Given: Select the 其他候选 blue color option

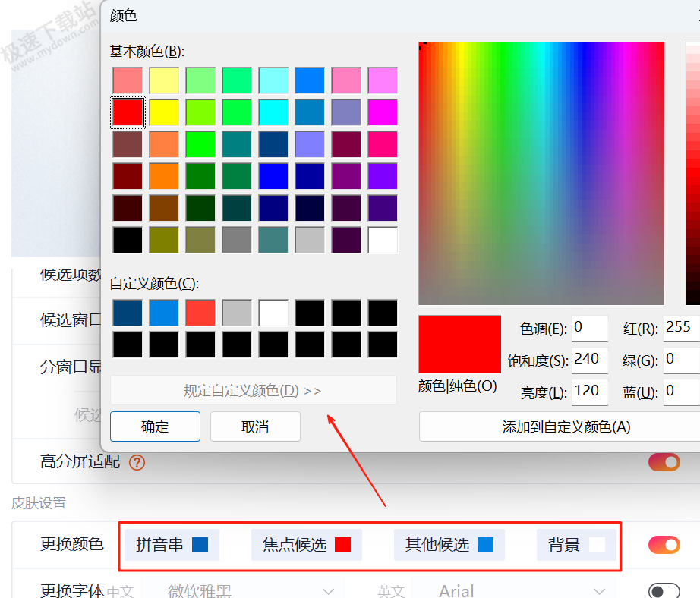Looking at the screenshot, I should tap(449, 545).
